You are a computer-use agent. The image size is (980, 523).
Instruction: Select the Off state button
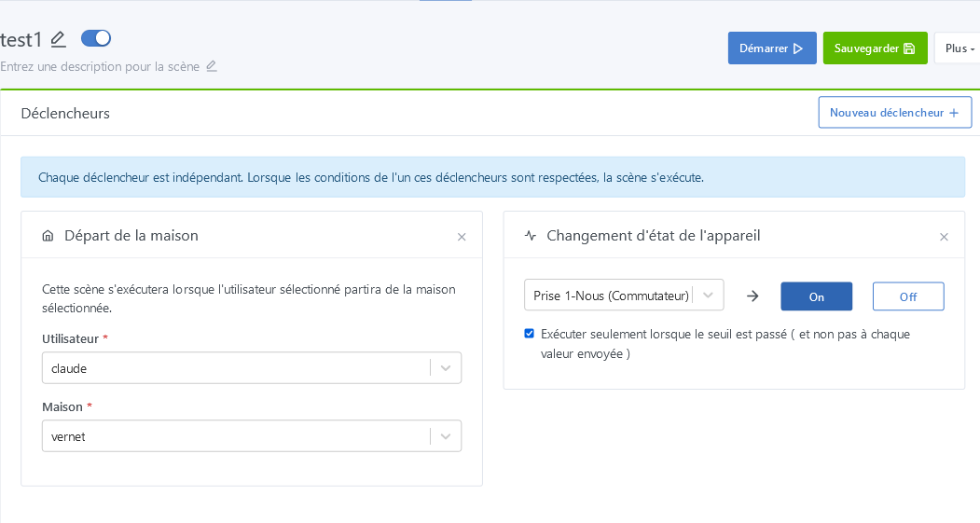point(908,296)
